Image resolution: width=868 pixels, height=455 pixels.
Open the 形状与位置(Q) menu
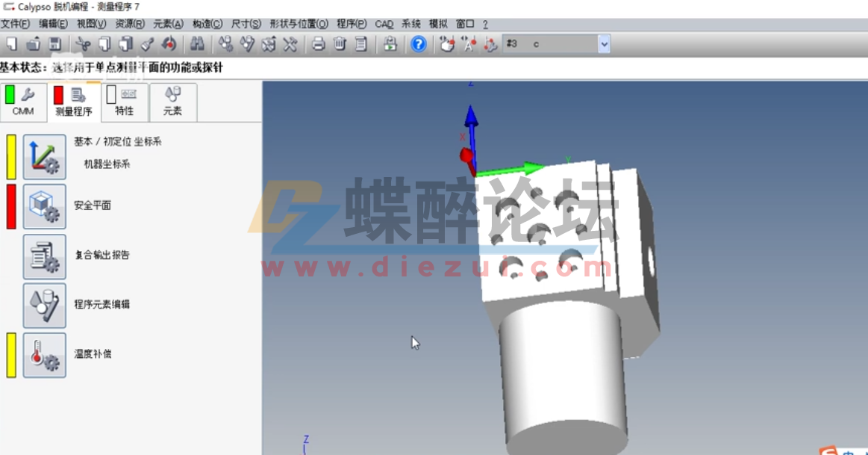point(298,23)
